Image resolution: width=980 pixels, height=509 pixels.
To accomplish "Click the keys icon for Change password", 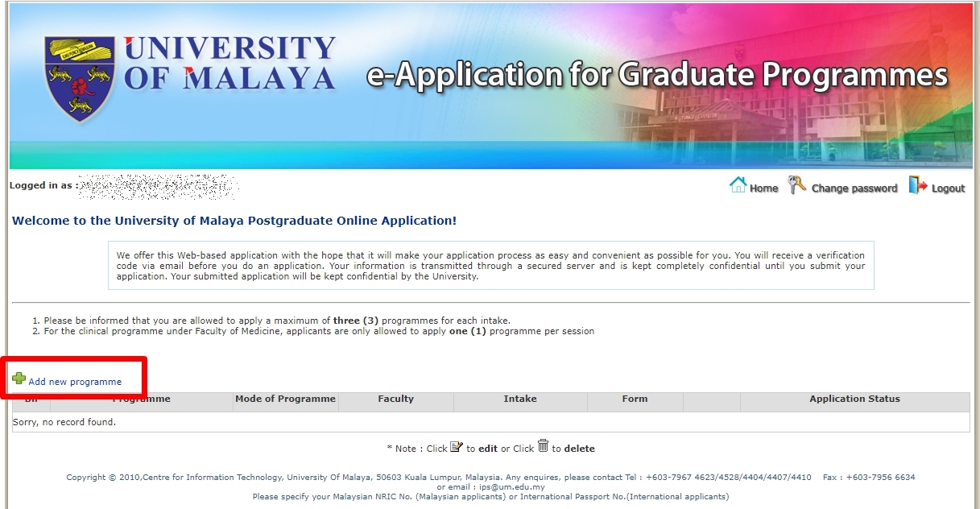I will 797,185.
